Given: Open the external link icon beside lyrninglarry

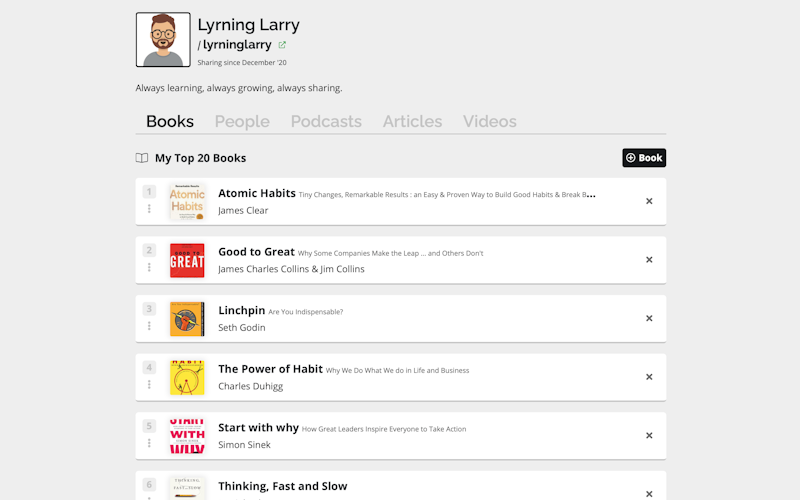Looking at the screenshot, I should [282, 45].
